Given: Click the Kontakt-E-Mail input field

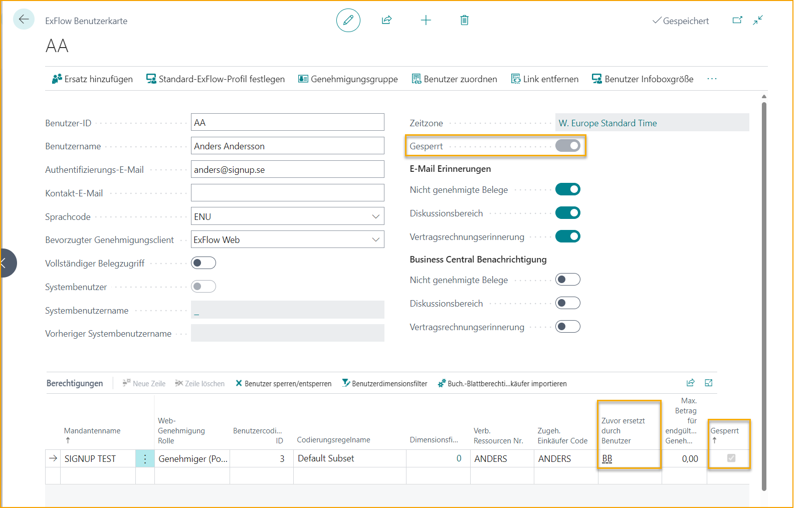Looking at the screenshot, I should tap(288, 193).
